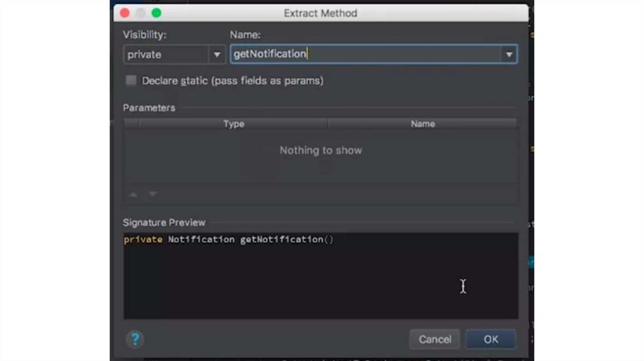Click the 'Declare static (pass fields as params)' label
The height and width of the screenshot is (361, 644).
[x=233, y=81]
